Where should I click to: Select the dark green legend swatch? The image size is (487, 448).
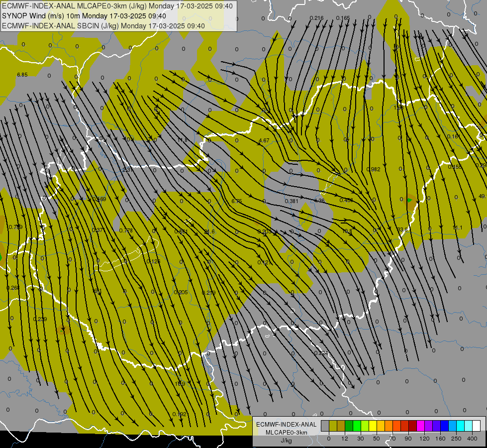point(349,426)
